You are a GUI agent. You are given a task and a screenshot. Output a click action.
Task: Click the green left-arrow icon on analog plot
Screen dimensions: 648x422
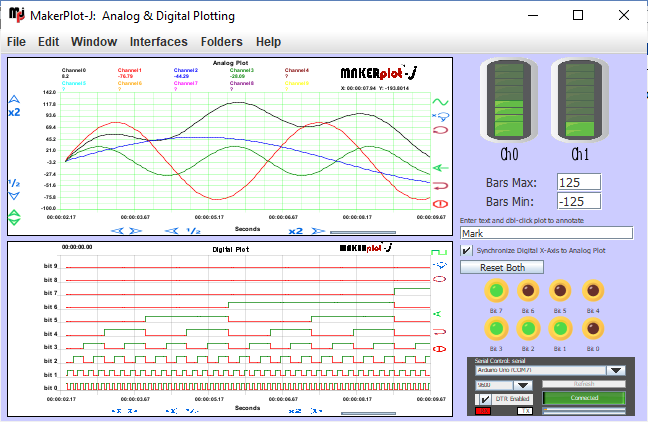click(x=440, y=168)
